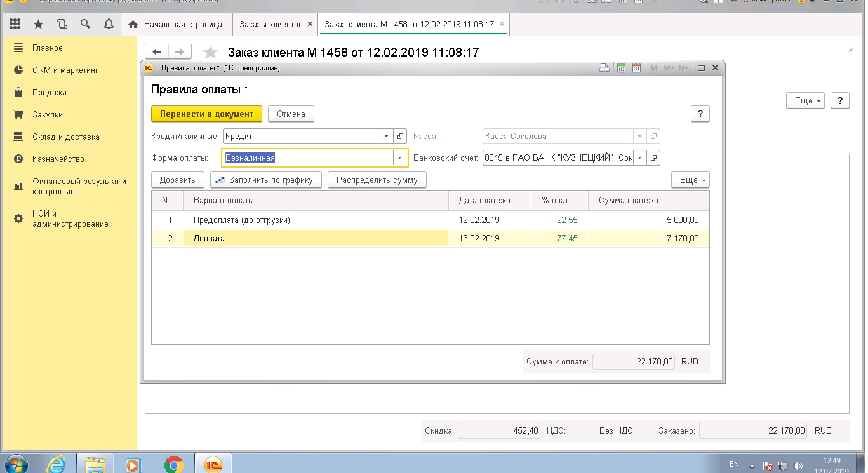Click the search magnifier icon

point(85,24)
